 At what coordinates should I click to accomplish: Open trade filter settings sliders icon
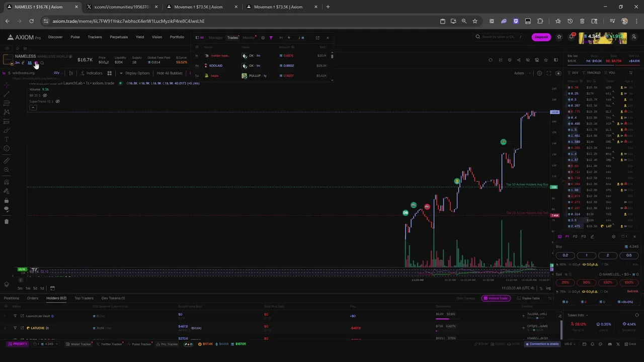tap(631, 73)
